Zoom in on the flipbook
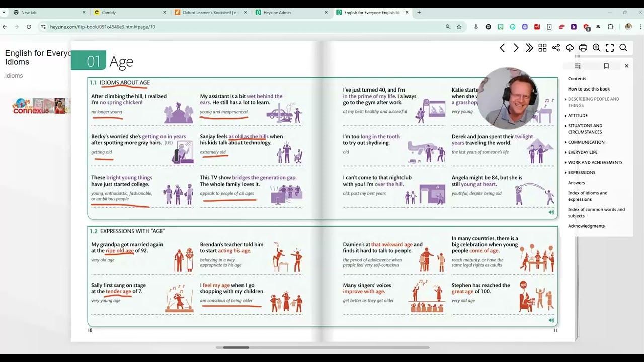The height and width of the screenshot is (362, 644). point(596,48)
